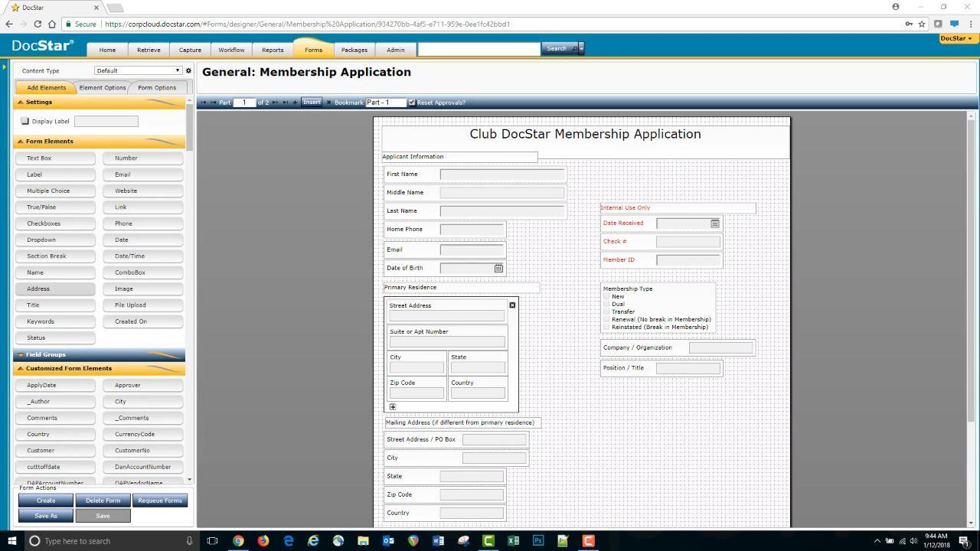Open the Admin tab
This screenshot has height=551, width=980.
(395, 50)
